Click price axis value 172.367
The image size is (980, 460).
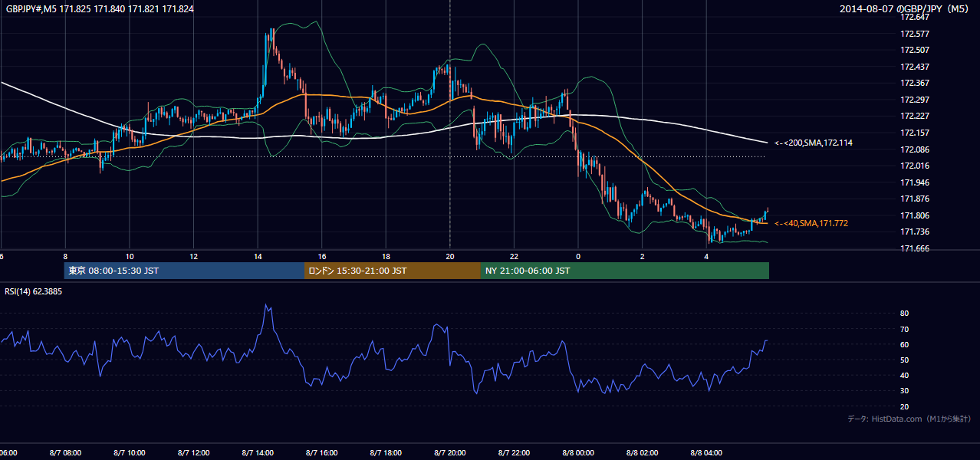[914, 83]
